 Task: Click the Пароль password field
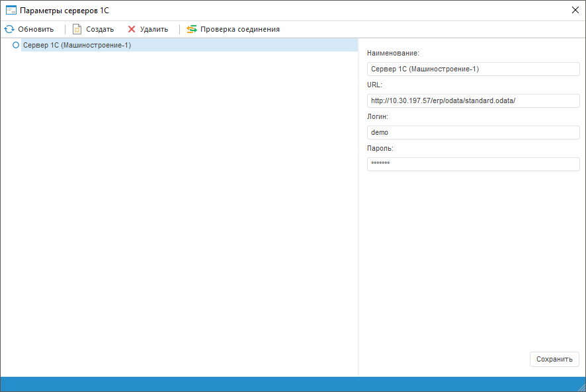pos(473,165)
